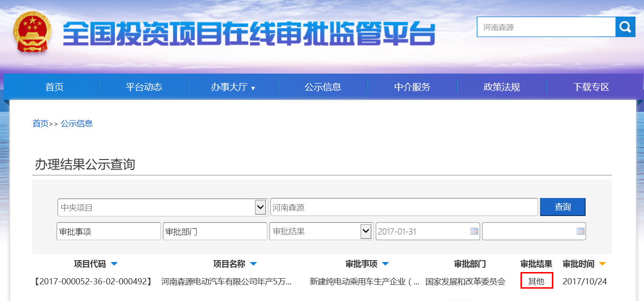The width and height of the screenshot is (644, 301).
Task: Click the 审批部门 input field
Action: (215, 231)
